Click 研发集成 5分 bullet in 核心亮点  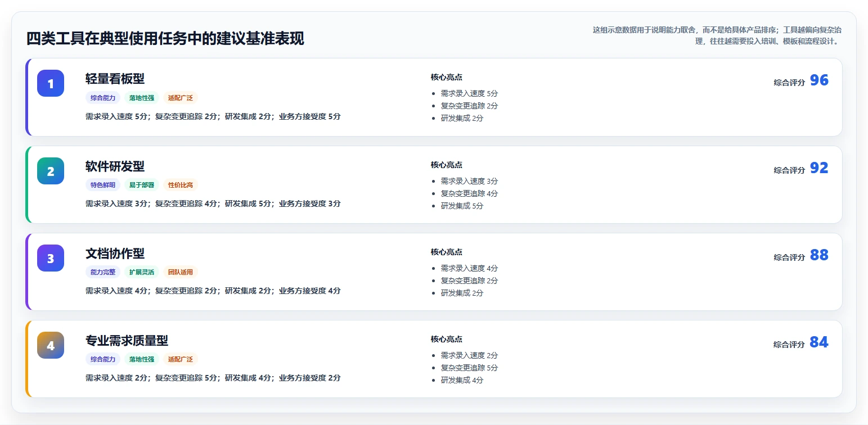coord(462,206)
